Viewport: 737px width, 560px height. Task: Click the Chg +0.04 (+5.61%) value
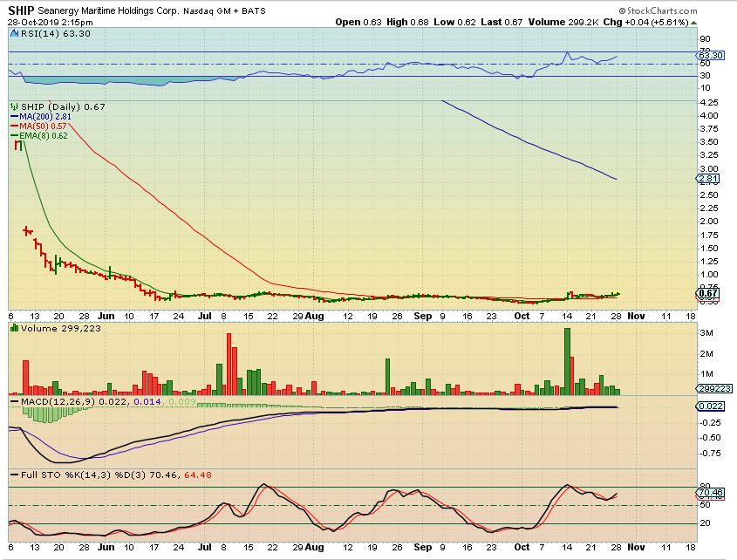pos(645,22)
